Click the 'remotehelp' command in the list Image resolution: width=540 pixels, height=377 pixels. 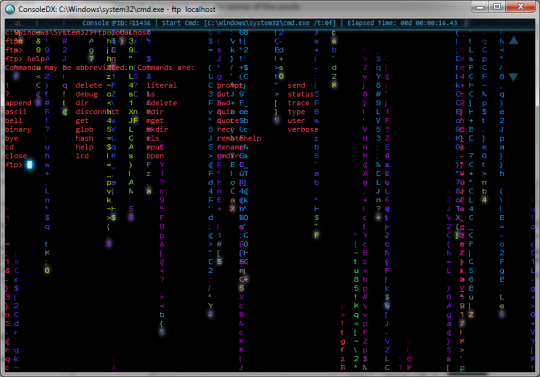point(239,138)
